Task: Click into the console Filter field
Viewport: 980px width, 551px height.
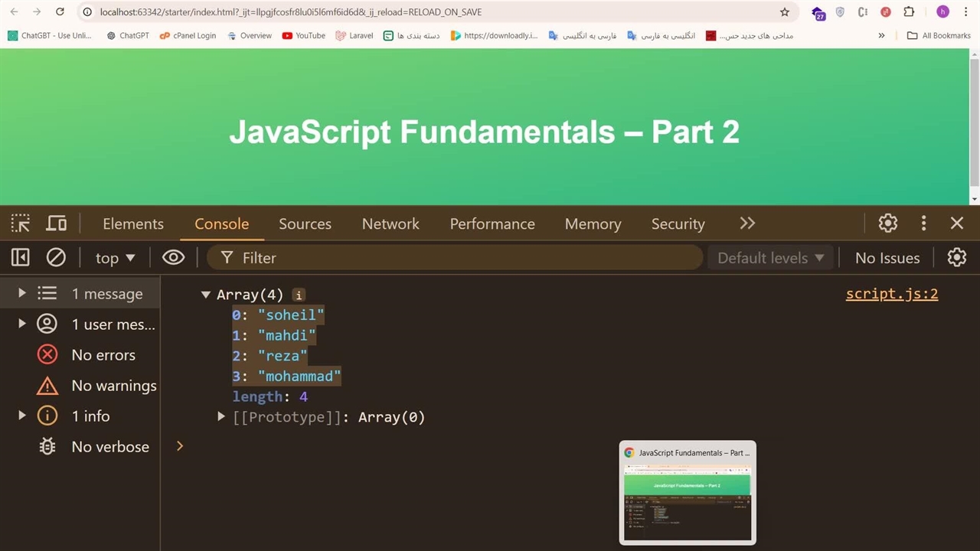Action: pyautogui.click(x=459, y=258)
